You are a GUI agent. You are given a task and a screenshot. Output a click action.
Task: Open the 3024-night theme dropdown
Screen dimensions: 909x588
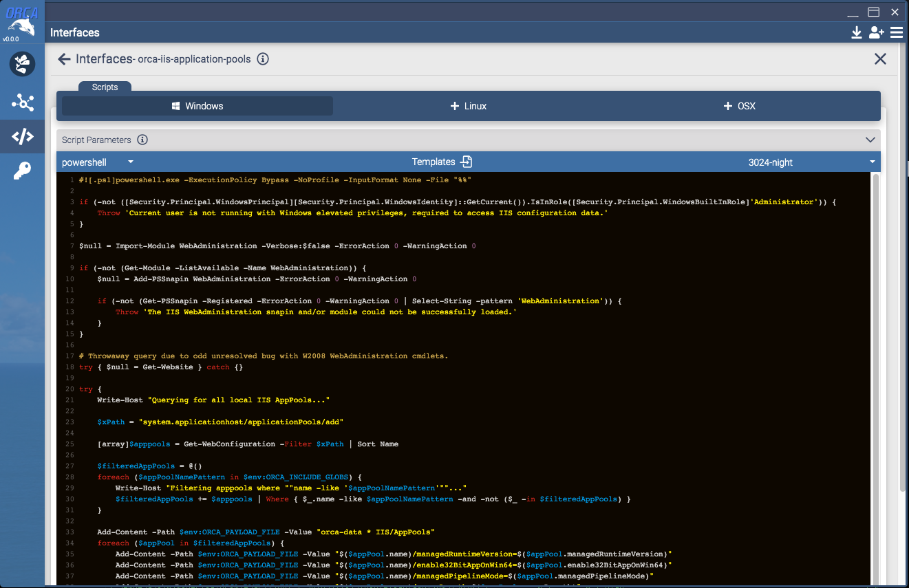coord(811,162)
